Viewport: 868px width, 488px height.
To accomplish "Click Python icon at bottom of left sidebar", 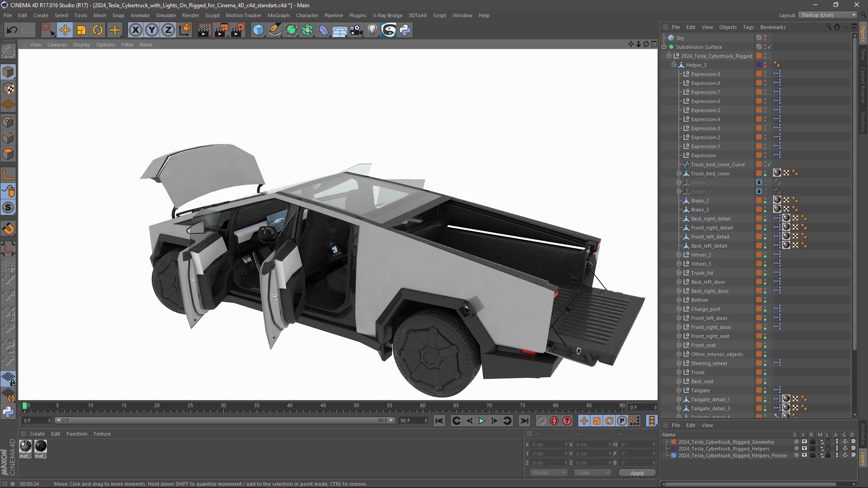I will [x=8, y=412].
